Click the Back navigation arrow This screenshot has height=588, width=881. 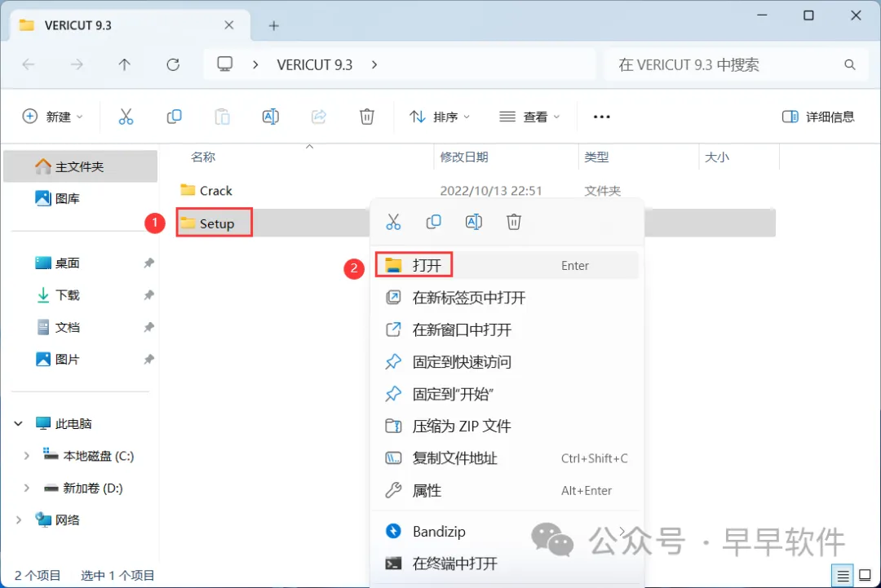[x=28, y=64]
